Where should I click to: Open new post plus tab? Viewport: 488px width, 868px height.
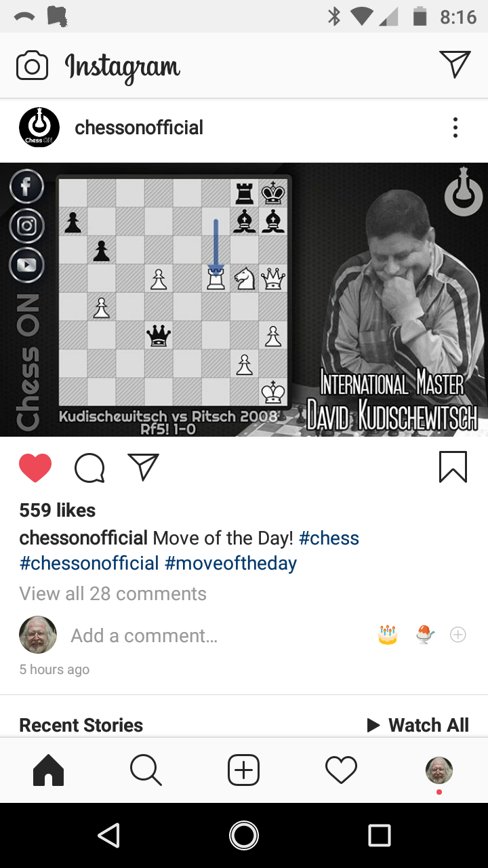point(243,770)
